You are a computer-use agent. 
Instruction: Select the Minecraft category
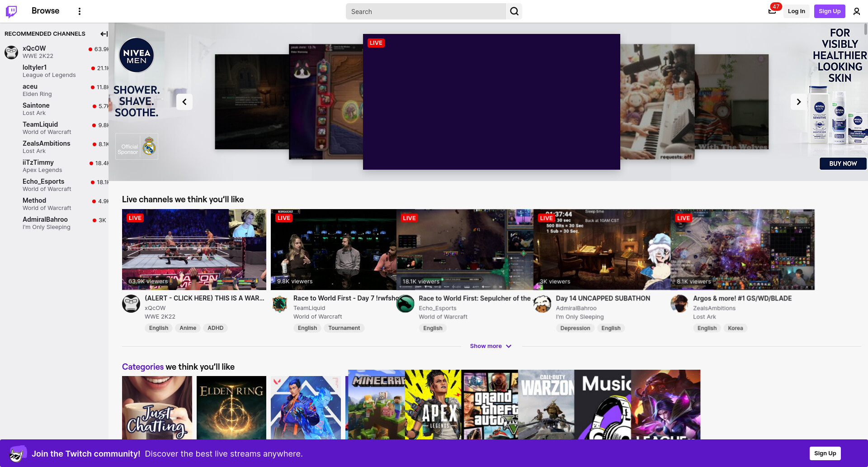click(377, 405)
